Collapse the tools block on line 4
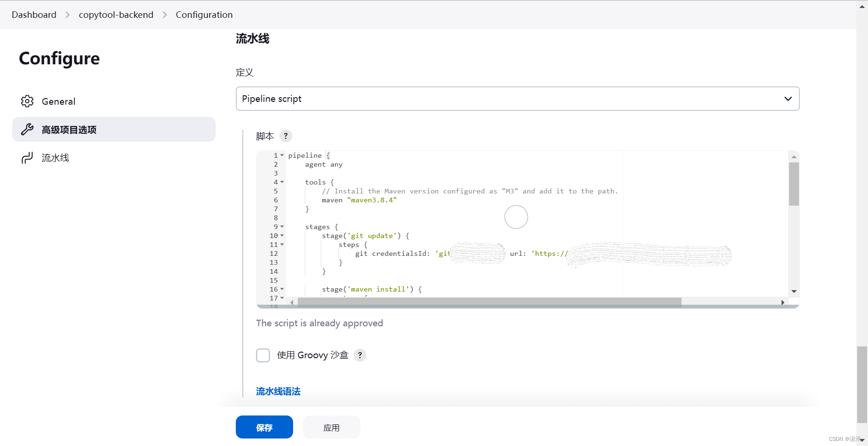The height and width of the screenshot is (446, 868). pyautogui.click(x=282, y=182)
